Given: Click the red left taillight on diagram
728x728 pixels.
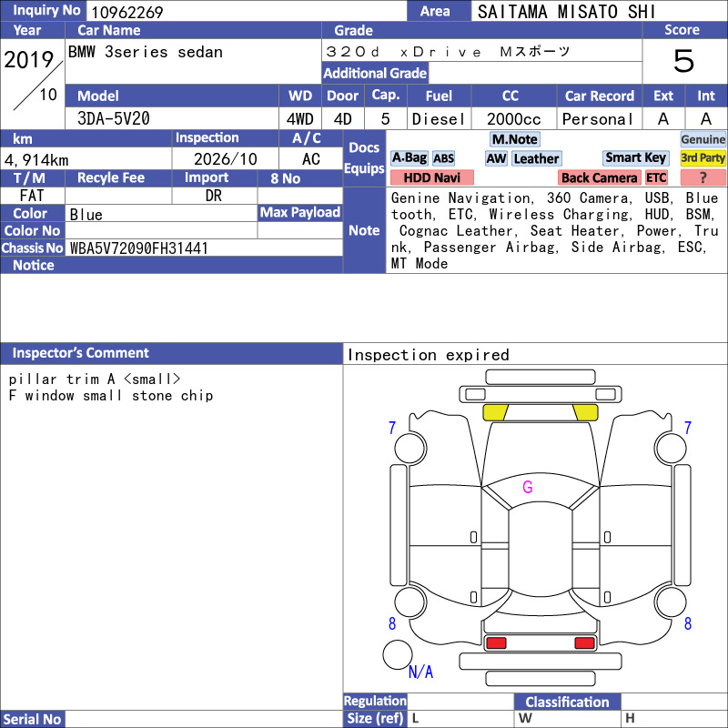Looking at the screenshot, I should [x=496, y=642].
